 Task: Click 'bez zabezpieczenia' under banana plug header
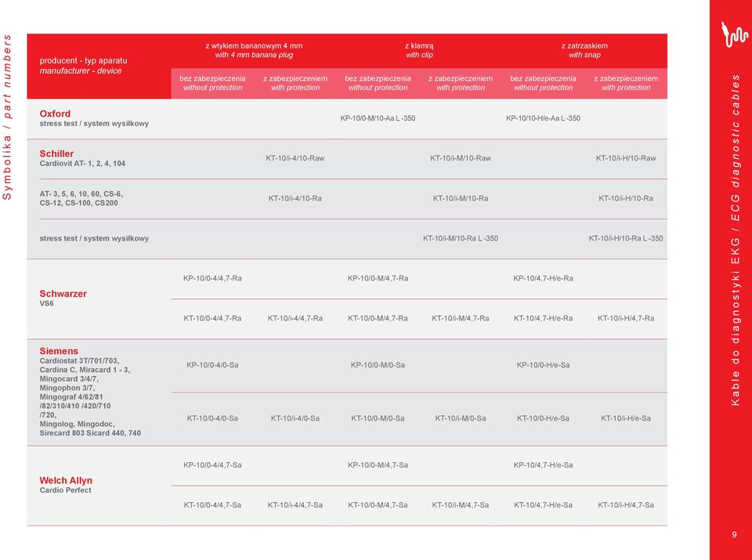click(x=212, y=78)
